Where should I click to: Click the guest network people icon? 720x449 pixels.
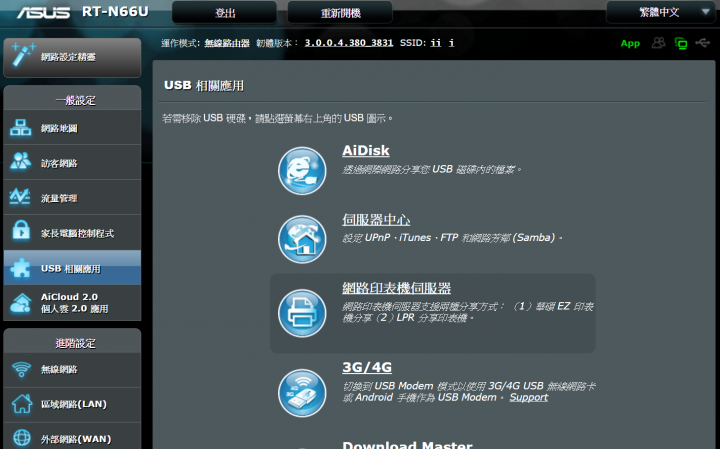(21, 162)
